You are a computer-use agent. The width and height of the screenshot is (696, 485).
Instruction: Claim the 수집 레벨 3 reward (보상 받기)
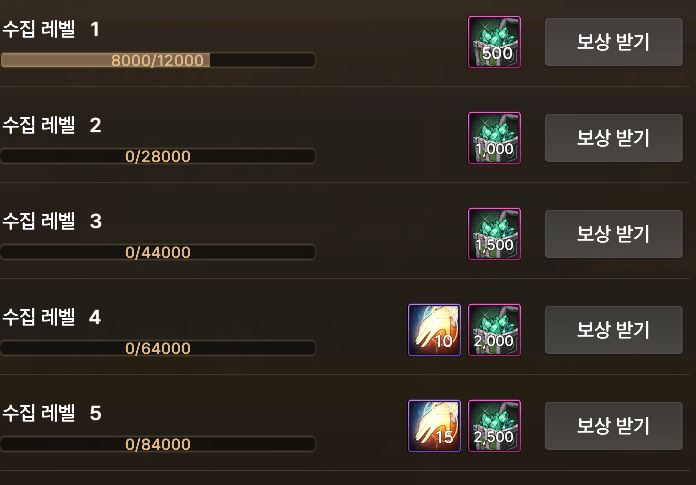pos(613,234)
